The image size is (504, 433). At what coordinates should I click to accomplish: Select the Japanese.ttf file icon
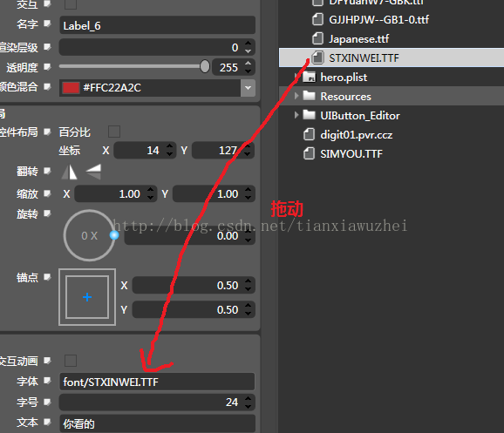pos(318,39)
